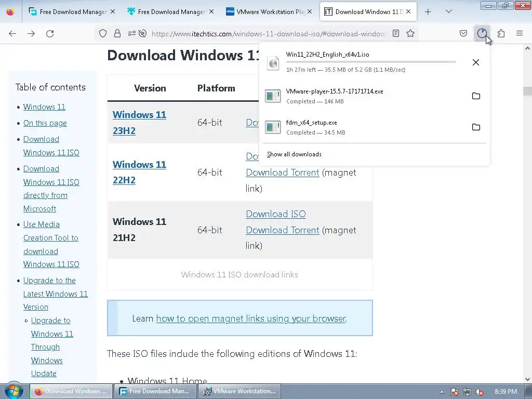Jump to Download Windows 11 ISO directly from Microsoft
The width and height of the screenshot is (532, 399).
coord(51,189)
